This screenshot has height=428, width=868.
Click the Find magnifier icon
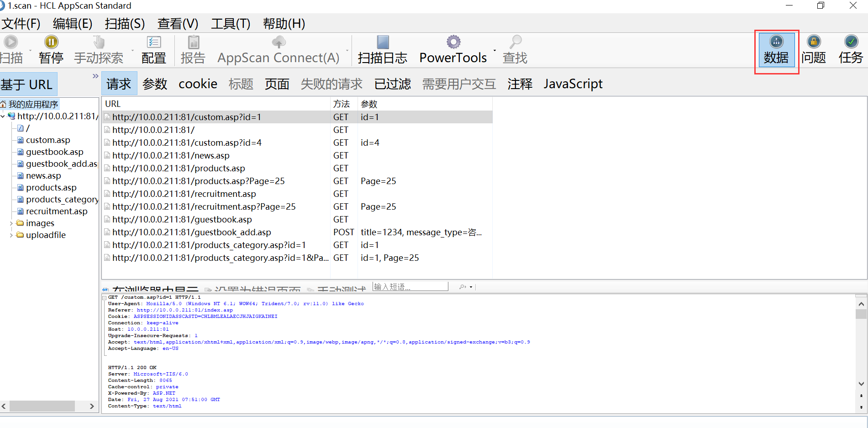(516, 42)
